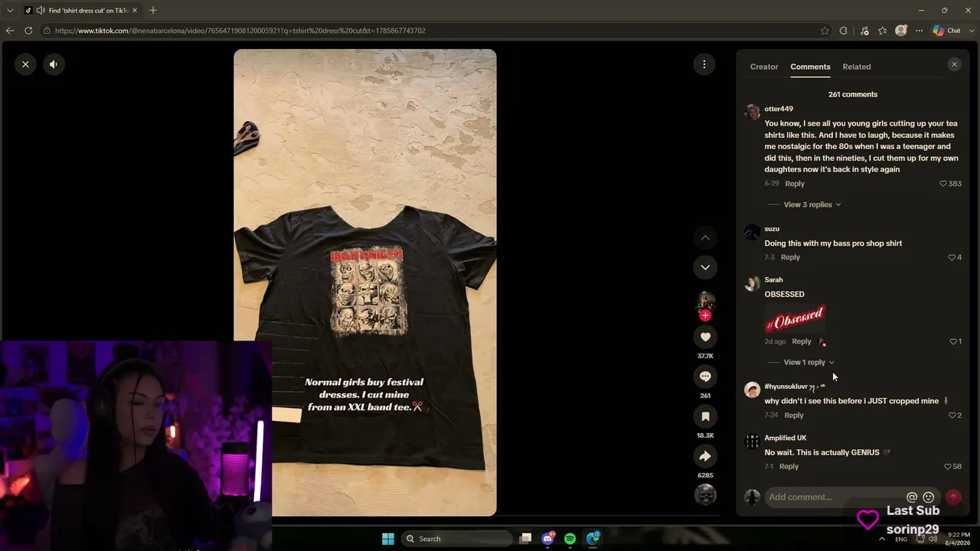This screenshot has width=980, height=551.
Task: Click the taskbar Search box
Action: tap(456, 539)
